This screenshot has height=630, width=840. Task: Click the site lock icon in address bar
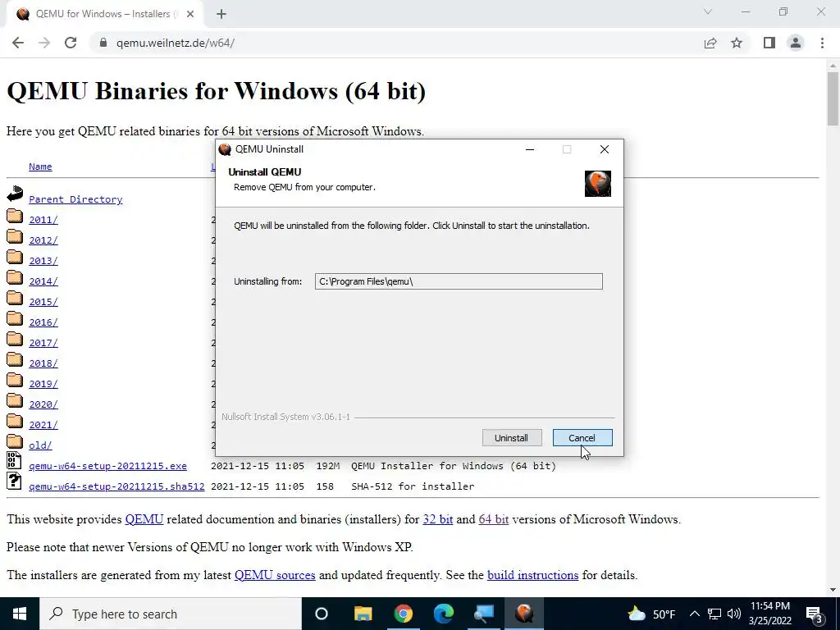(103, 43)
